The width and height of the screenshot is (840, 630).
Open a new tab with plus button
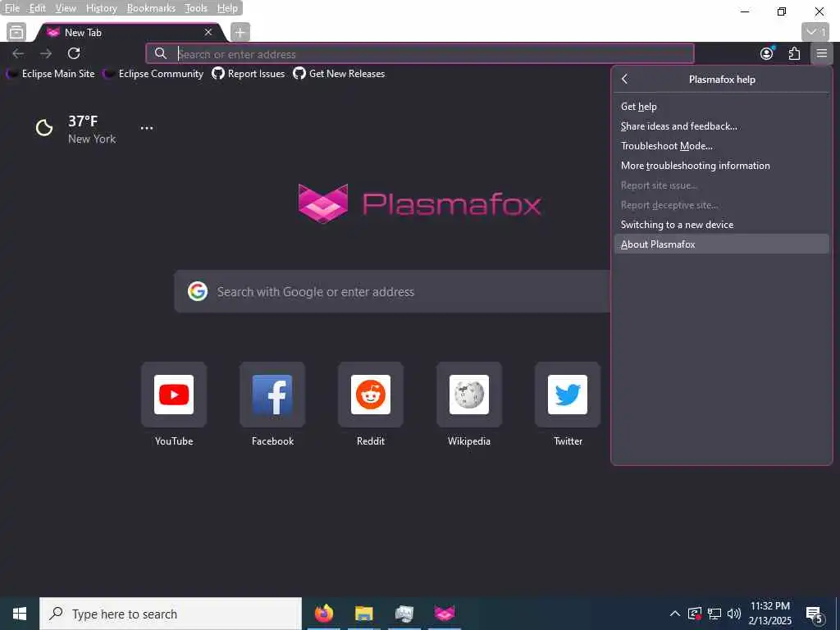coord(240,32)
